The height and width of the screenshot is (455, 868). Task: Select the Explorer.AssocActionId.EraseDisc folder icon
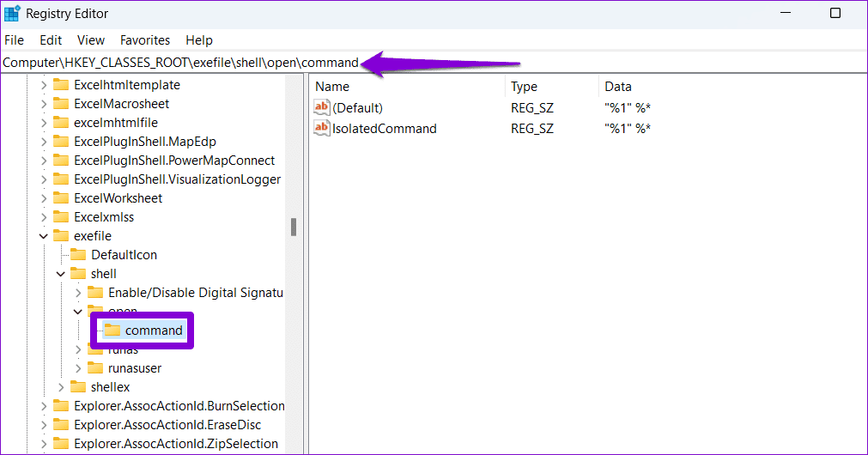(x=61, y=424)
